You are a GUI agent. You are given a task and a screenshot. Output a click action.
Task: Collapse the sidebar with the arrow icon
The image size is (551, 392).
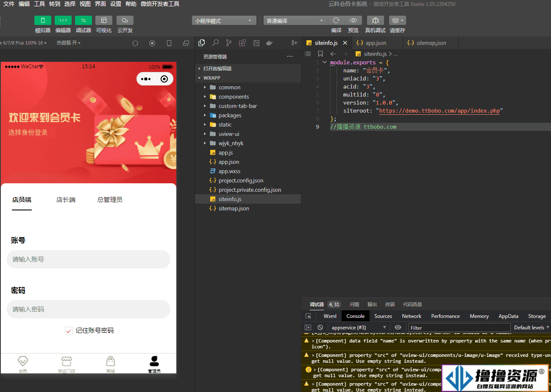[x=295, y=43]
